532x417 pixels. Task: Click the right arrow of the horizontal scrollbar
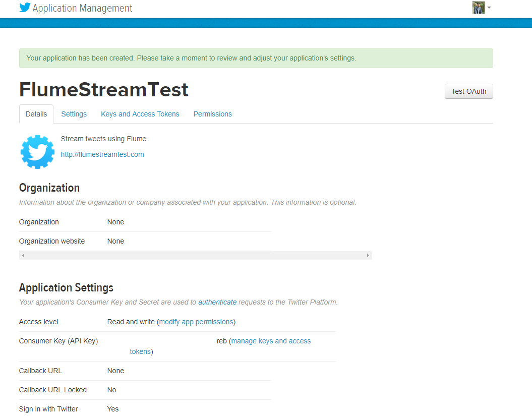click(x=368, y=255)
